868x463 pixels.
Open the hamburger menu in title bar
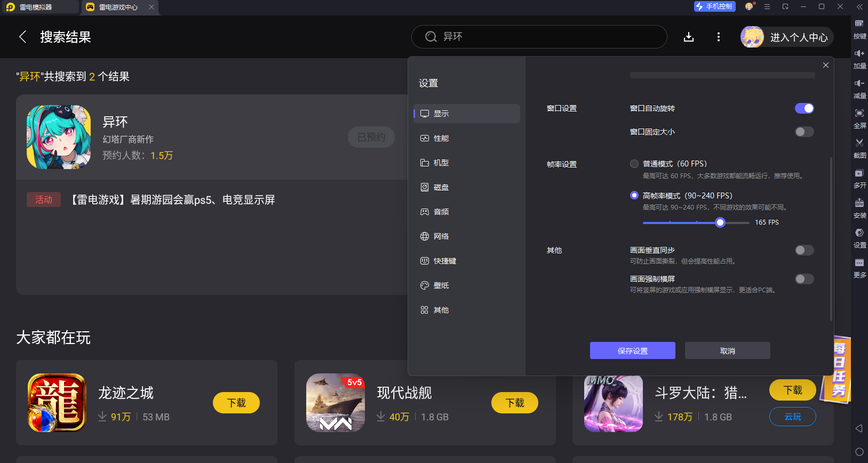click(x=767, y=6)
